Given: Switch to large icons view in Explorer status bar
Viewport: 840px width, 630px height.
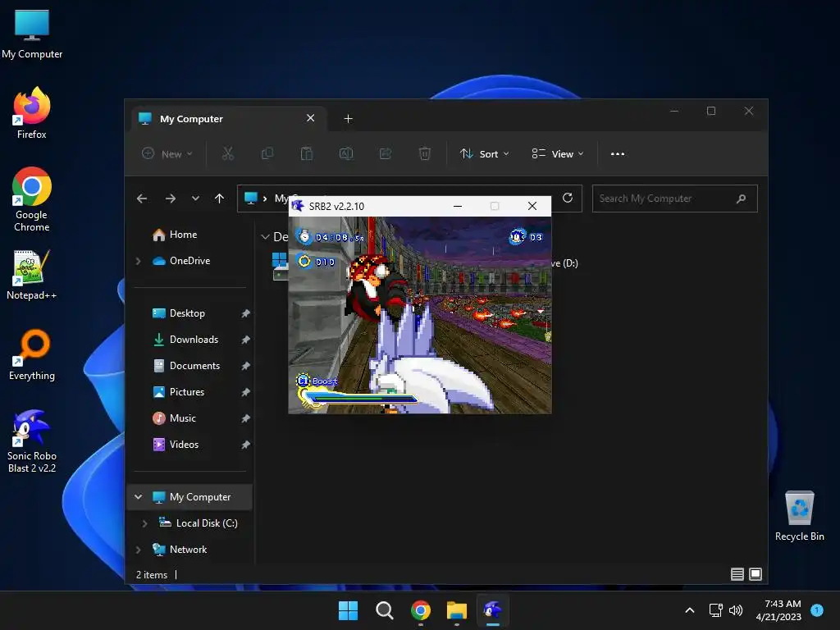Looking at the screenshot, I should click(x=756, y=574).
